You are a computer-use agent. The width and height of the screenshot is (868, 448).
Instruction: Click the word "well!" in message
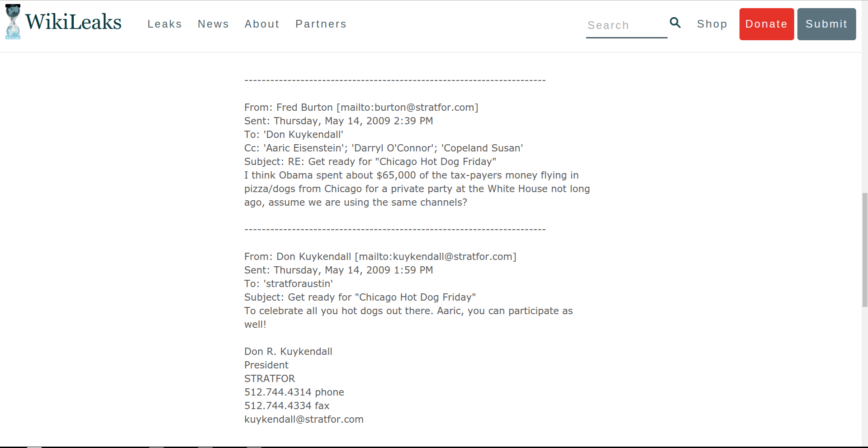[255, 325]
